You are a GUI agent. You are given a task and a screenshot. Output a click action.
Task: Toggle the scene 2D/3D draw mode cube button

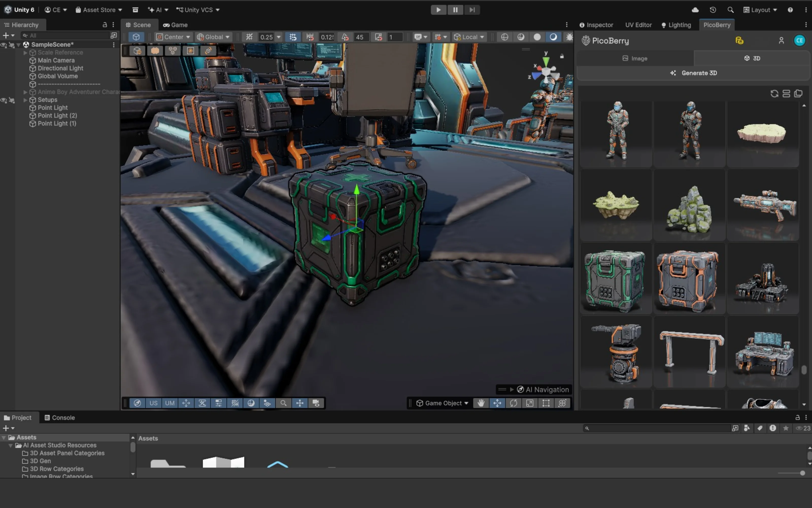[136, 37]
